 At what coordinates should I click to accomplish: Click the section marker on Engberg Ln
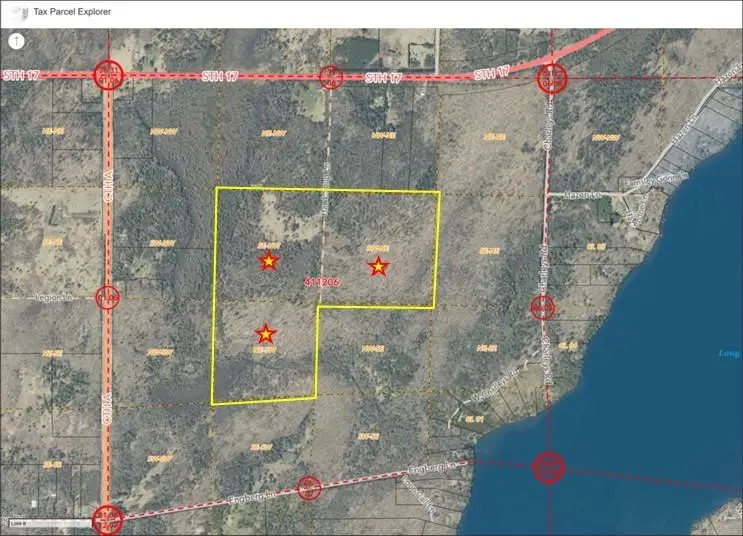pyautogui.click(x=310, y=488)
